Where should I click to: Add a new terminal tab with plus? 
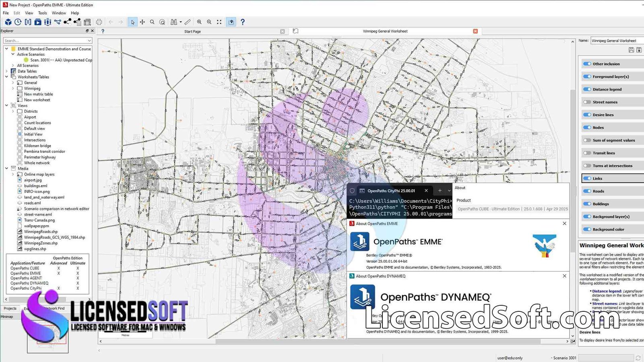(x=440, y=191)
